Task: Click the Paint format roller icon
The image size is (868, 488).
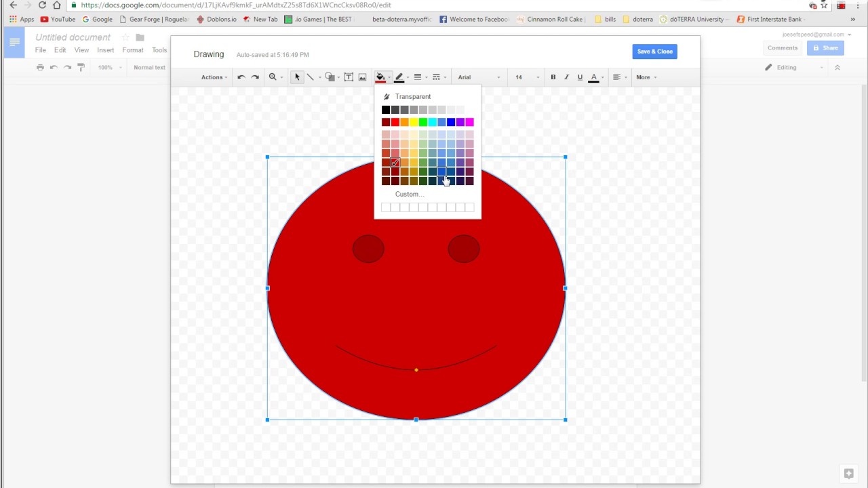Action: click(81, 67)
